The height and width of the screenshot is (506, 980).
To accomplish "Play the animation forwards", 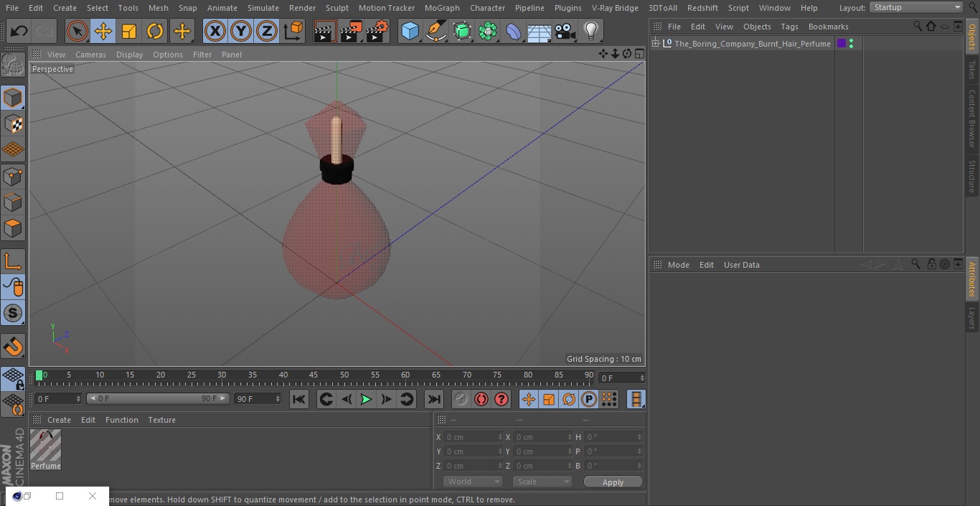I will (366, 399).
